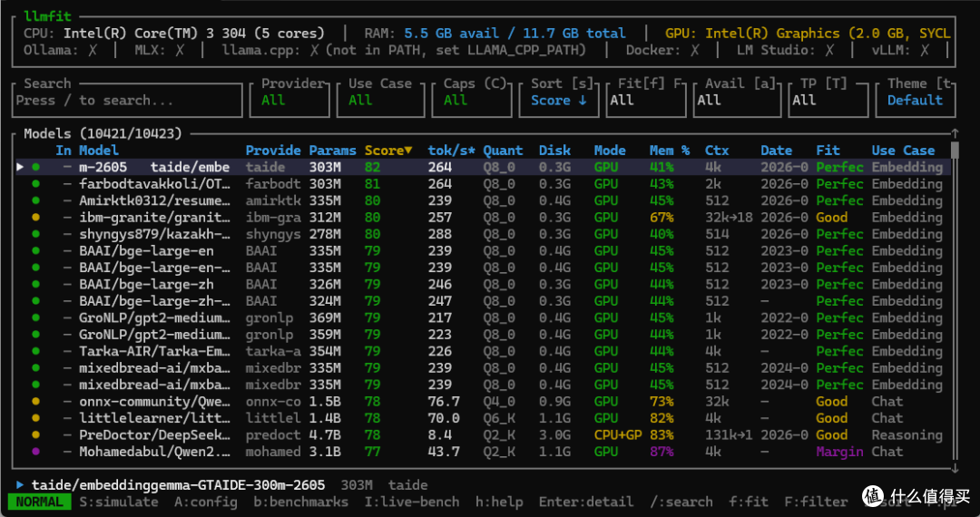The width and height of the screenshot is (980, 517).
Task: Select the Amirktk0312/resume... model row
Action: pyautogui.click(x=483, y=200)
